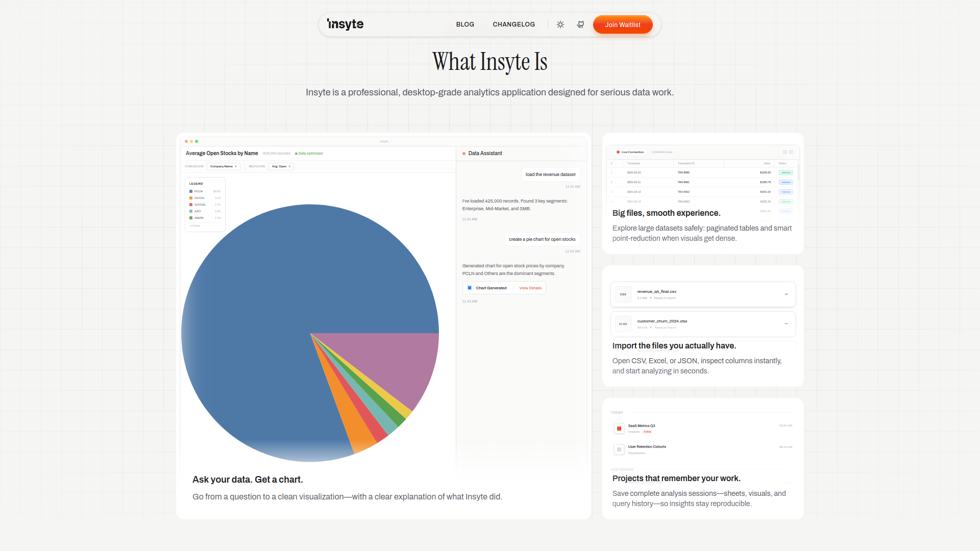Click the first grey square table view icon
This screenshot has width=980, height=551.
[x=785, y=152]
